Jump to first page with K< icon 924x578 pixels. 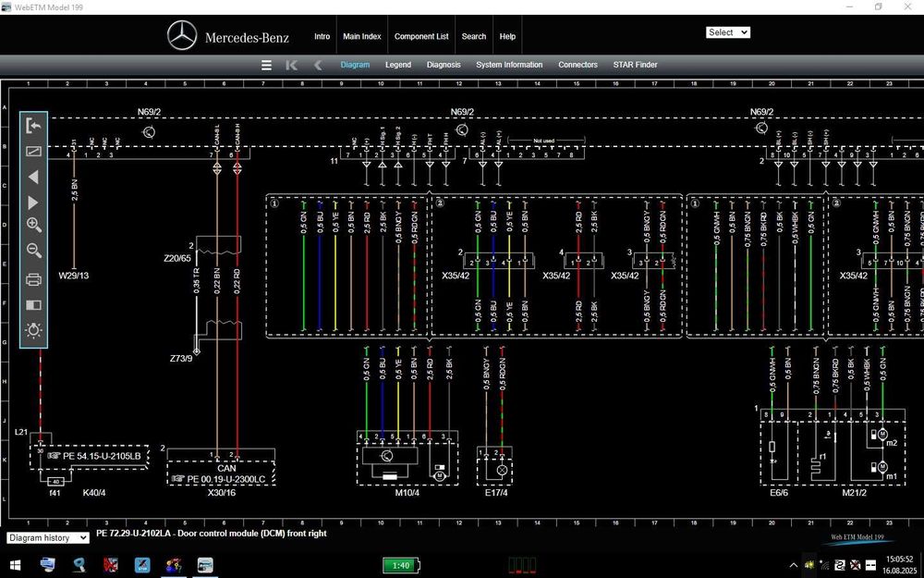[x=291, y=65]
